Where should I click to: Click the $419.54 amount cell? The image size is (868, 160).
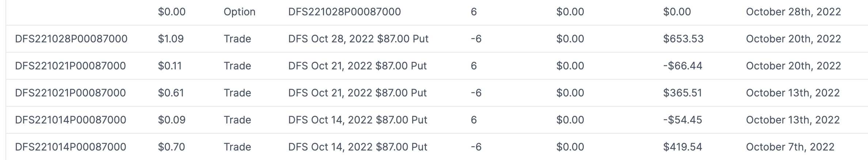tap(682, 147)
